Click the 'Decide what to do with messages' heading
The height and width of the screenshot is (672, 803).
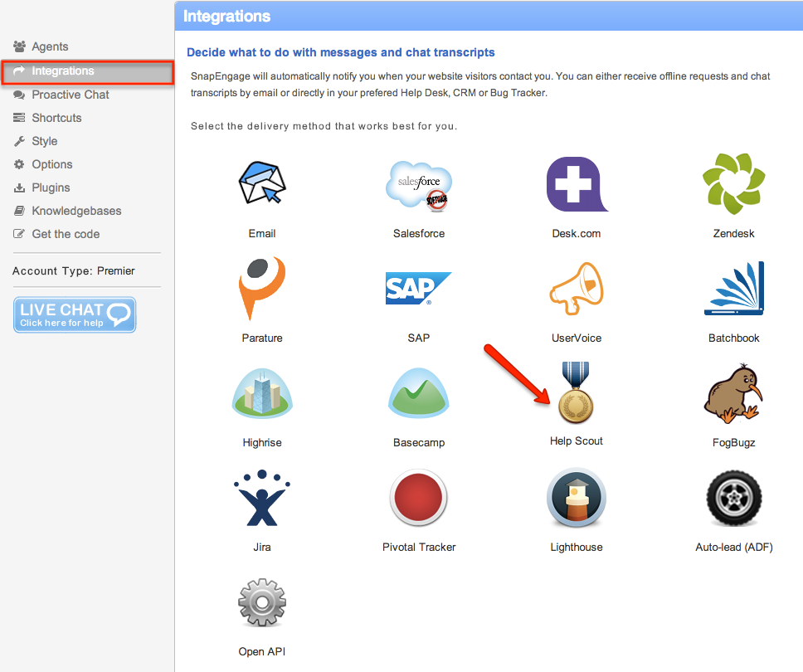[341, 52]
